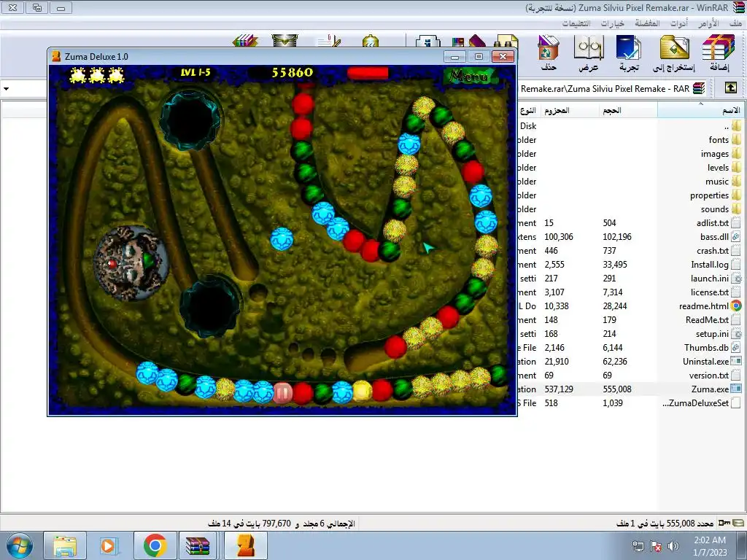Click the LVL 1-5 level indicator
This screenshot has width=747, height=560.
[196, 72]
